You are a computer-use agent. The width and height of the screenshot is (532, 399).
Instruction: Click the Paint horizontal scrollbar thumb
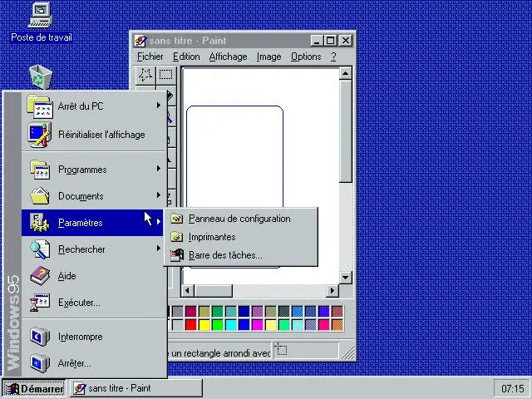[x=213, y=291]
